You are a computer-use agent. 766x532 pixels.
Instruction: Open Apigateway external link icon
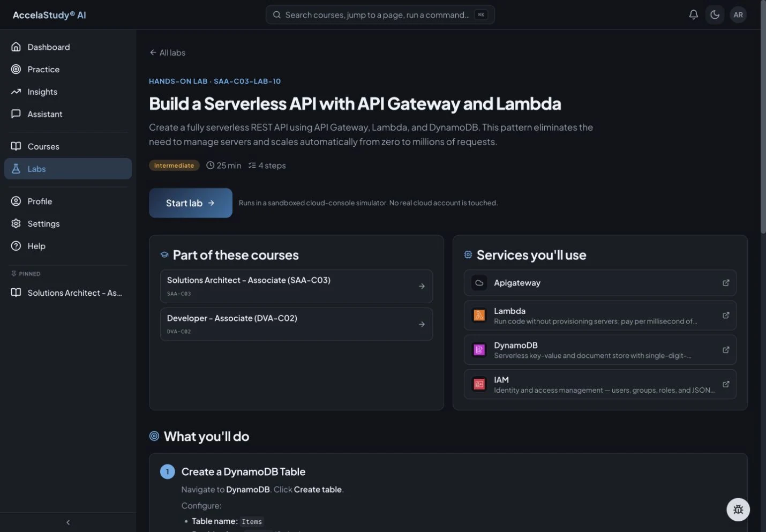click(x=726, y=283)
